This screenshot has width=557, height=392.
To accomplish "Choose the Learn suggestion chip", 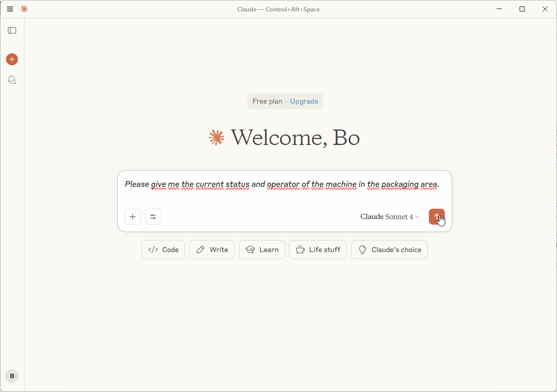I will pos(262,250).
